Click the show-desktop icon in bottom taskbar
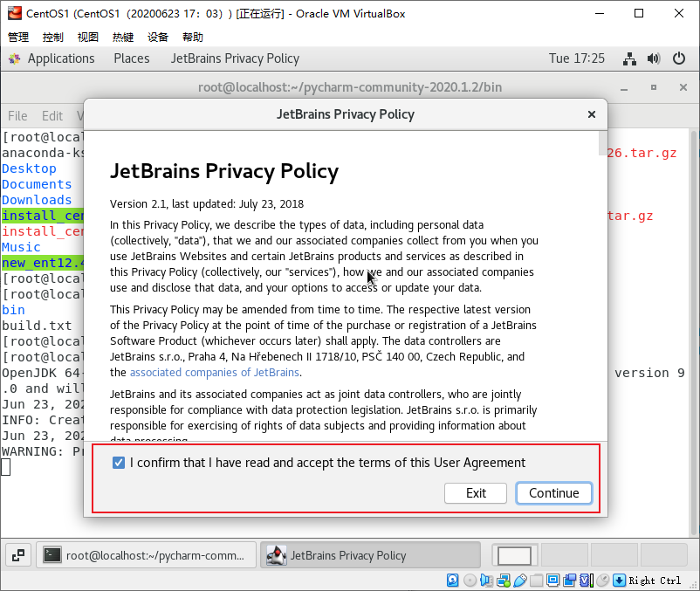700x591 pixels. [x=18, y=555]
